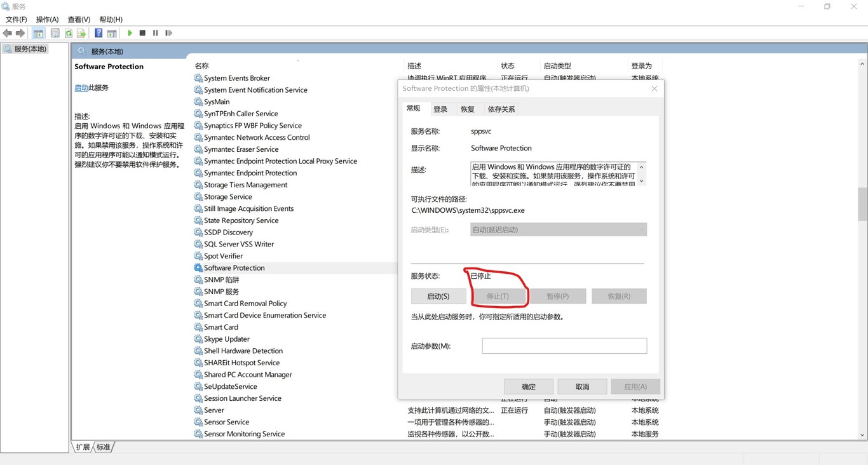This screenshot has height=465, width=868.
Task: Click the 启动 link in the left panel
Action: [81, 88]
